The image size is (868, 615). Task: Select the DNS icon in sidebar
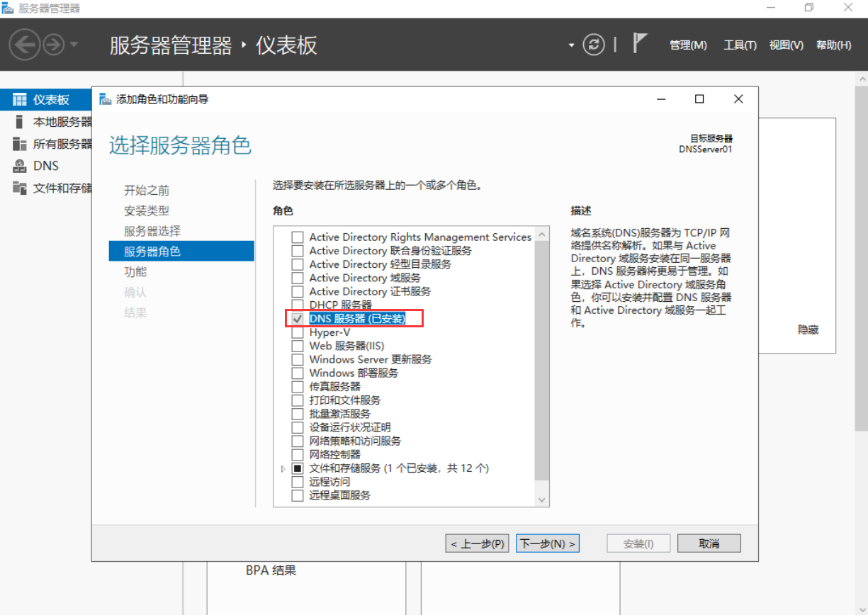tap(20, 166)
